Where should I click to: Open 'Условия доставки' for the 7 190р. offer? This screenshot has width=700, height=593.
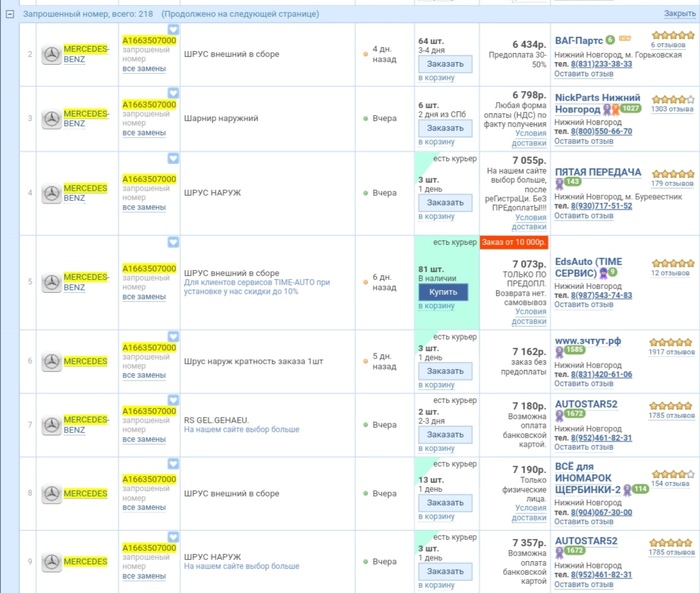tap(529, 513)
